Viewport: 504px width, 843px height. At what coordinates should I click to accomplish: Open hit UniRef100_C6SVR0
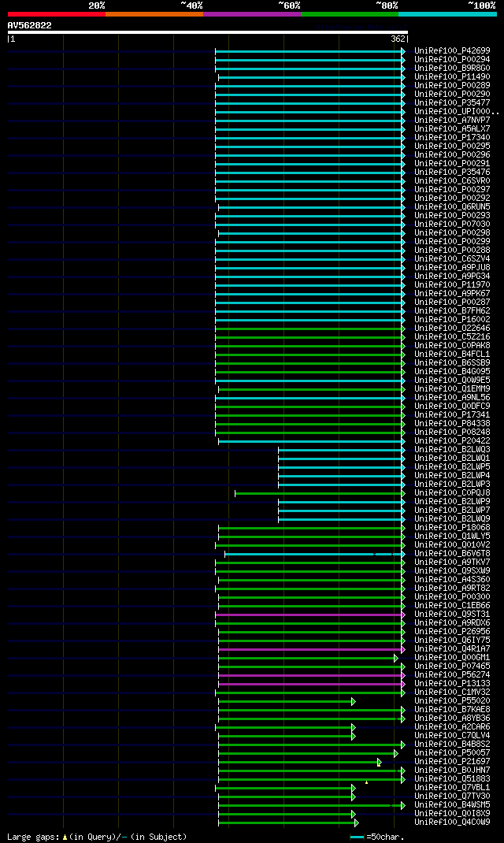tap(452, 180)
